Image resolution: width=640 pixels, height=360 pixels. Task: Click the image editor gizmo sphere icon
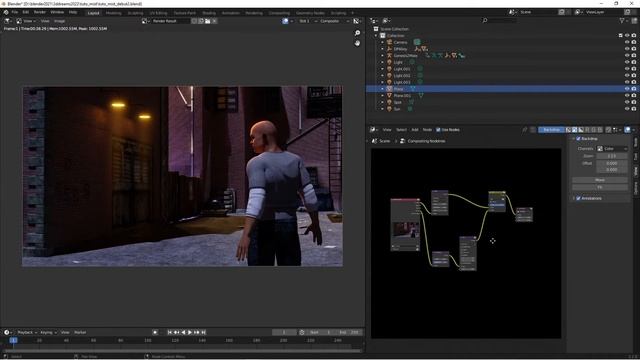coord(285,21)
